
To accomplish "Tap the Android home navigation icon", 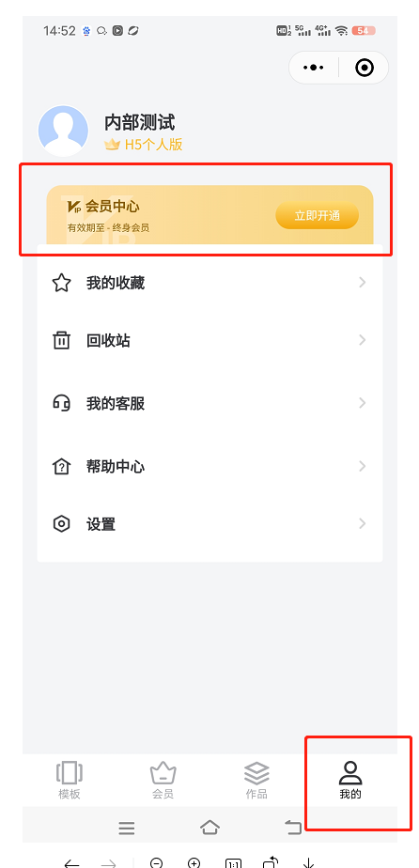I will point(209,828).
